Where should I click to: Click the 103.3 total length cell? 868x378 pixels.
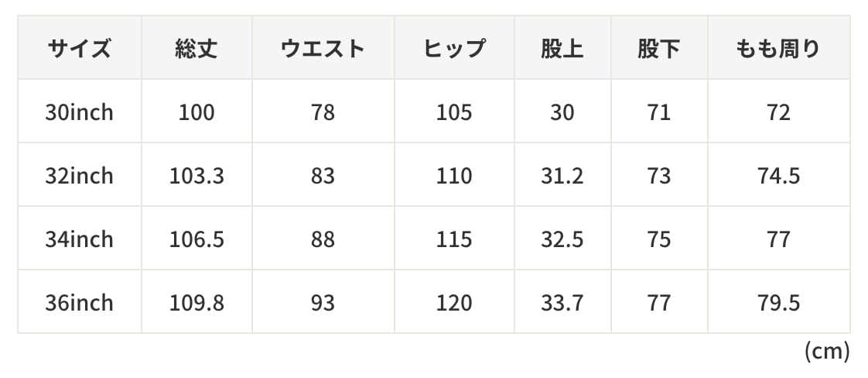pyautogui.click(x=196, y=176)
